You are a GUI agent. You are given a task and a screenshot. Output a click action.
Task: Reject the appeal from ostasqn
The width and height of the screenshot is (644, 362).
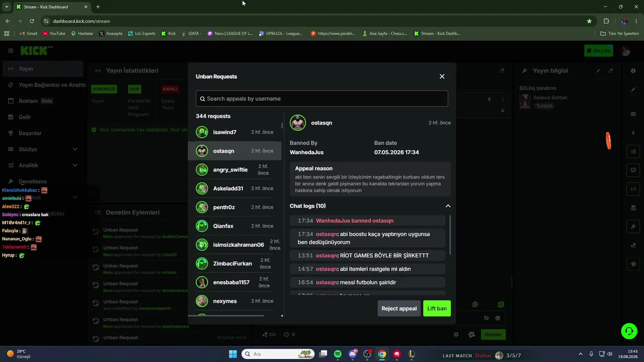399,308
